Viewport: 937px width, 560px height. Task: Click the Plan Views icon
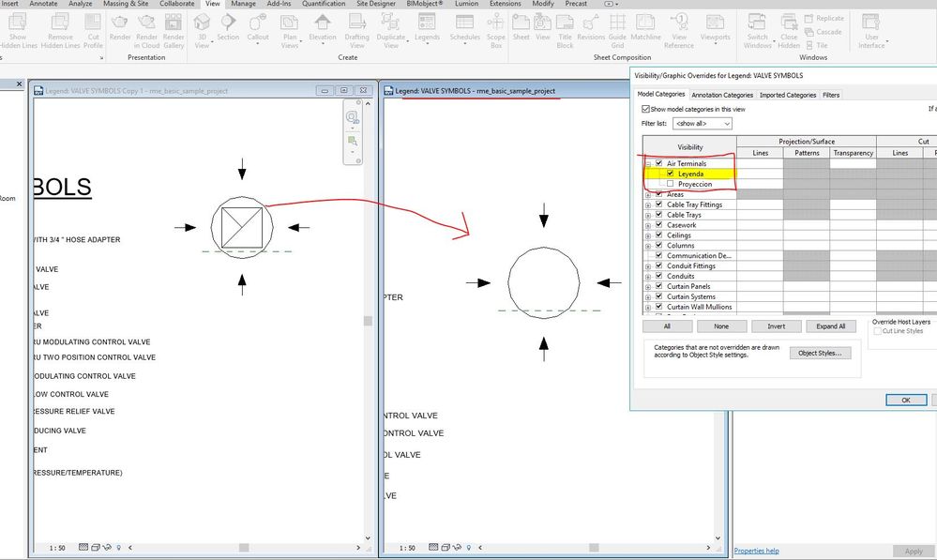tap(289, 23)
